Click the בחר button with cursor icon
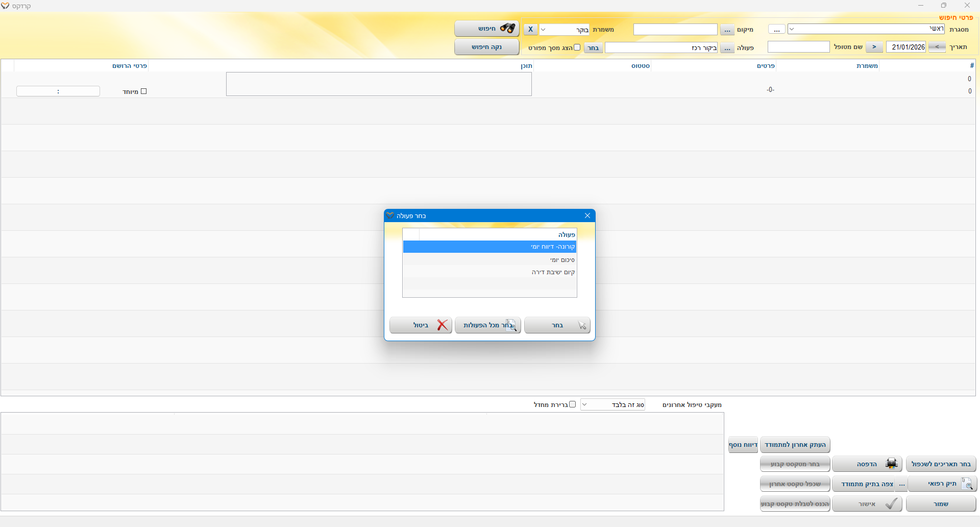 [x=557, y=325]
